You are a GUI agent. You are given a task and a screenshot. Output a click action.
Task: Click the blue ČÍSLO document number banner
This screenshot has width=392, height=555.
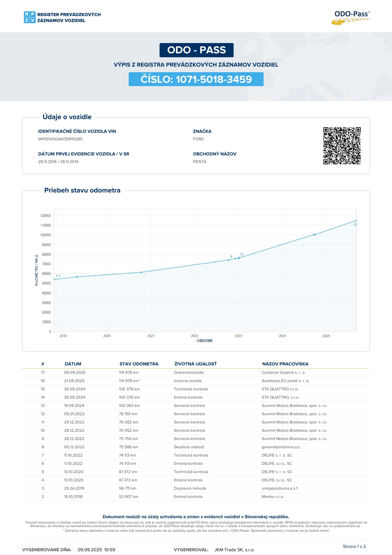[x=196, y=79]
